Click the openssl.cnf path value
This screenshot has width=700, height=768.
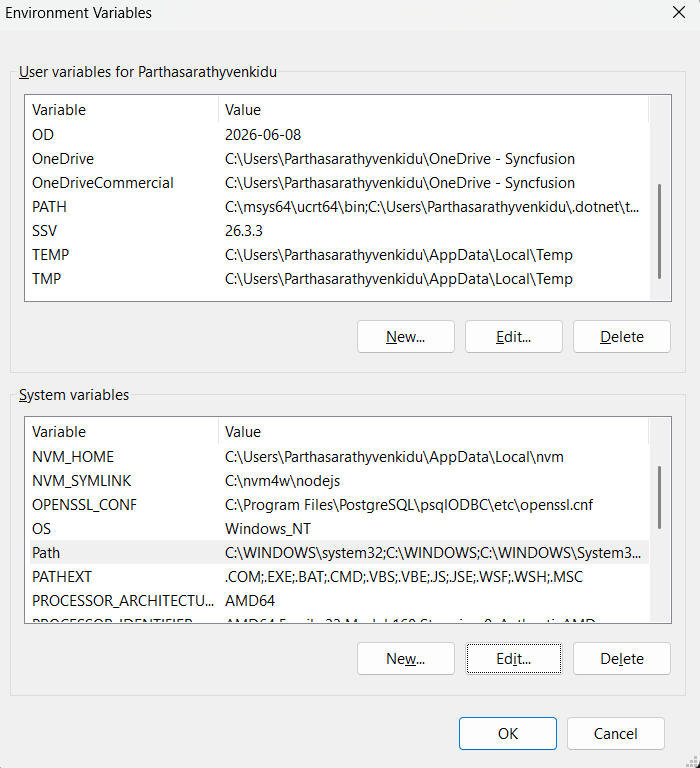click(x=409, y=504)
